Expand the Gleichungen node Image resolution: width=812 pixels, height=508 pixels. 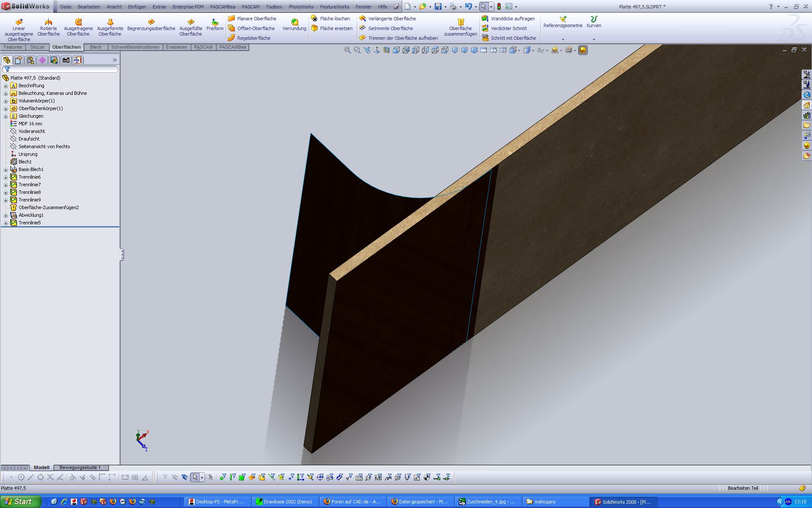pos(5,116)
